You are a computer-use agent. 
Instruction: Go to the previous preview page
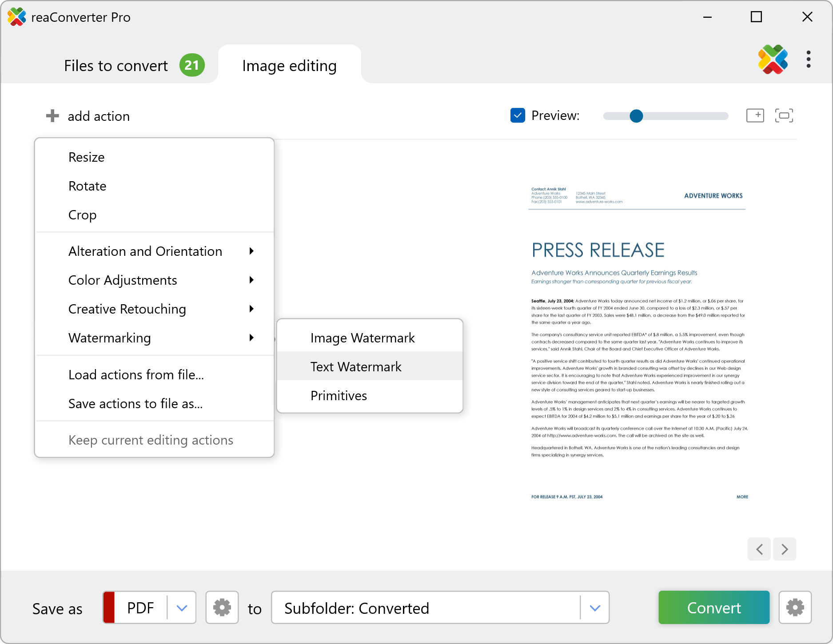759,549
